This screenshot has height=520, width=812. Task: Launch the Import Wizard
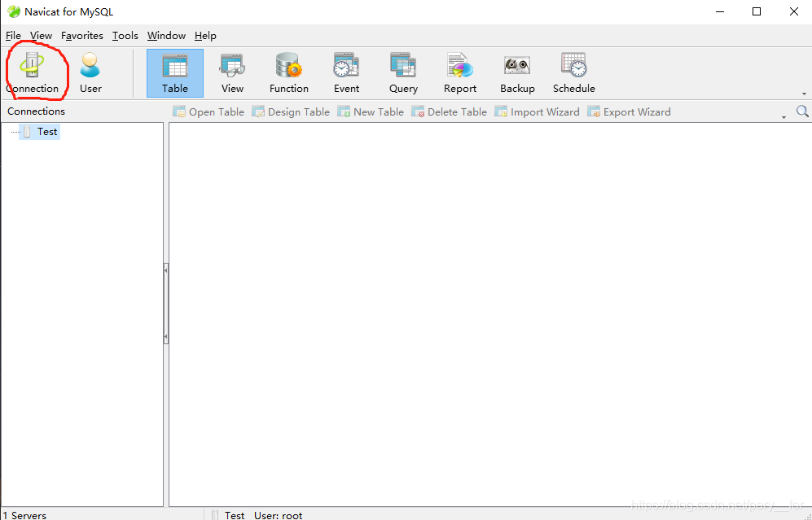pyautogui.click(x=538, y=112)
